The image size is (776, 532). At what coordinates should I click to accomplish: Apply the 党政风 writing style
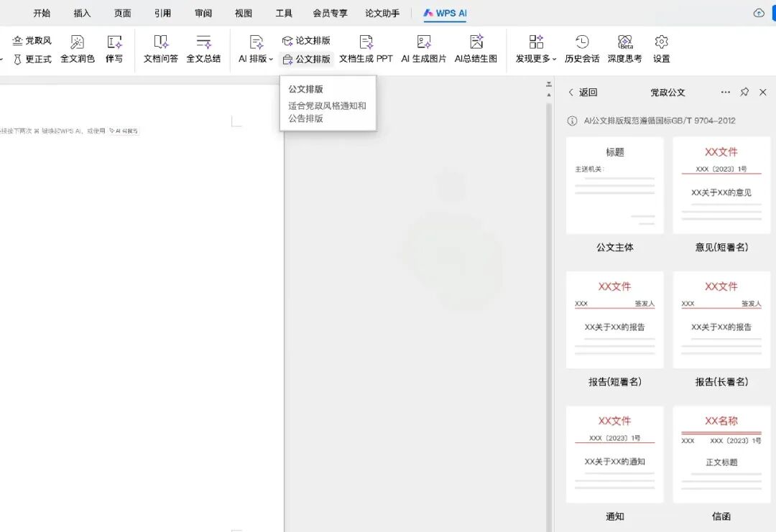pos(32,40)
